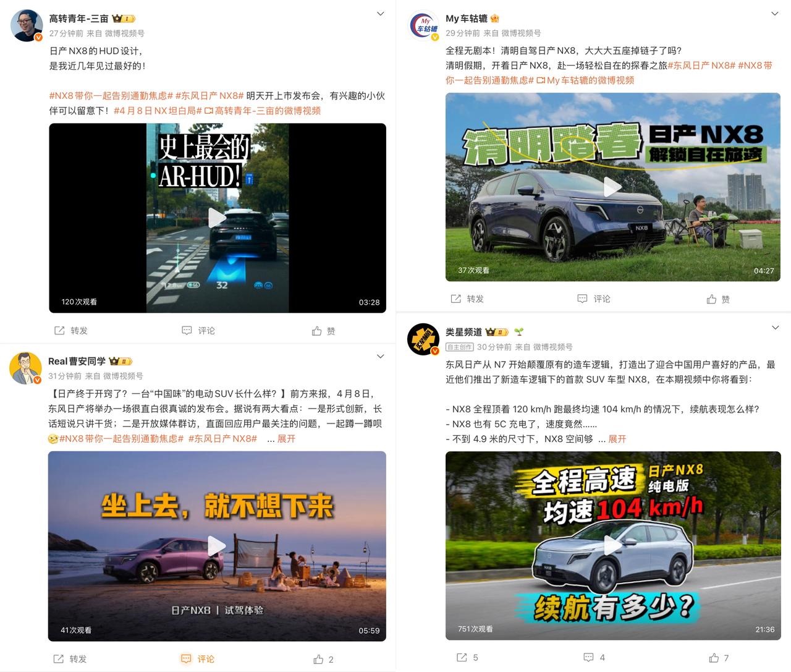Toggle like on 类星频道's post showing 7
791x672 pixels.
point(712,657)
